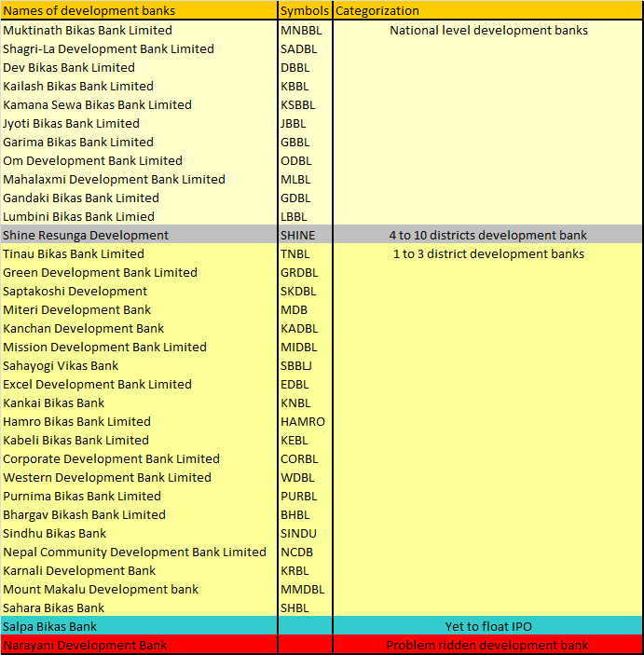Select 'Kailash Bikas Bank Limited' cell
Image resolution: width=644 pixels, height=655 pixels.
pos(139,86)
